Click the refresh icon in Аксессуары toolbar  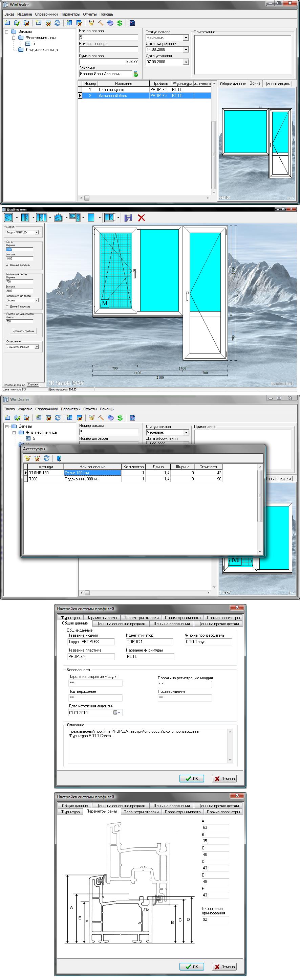(46, 458)
